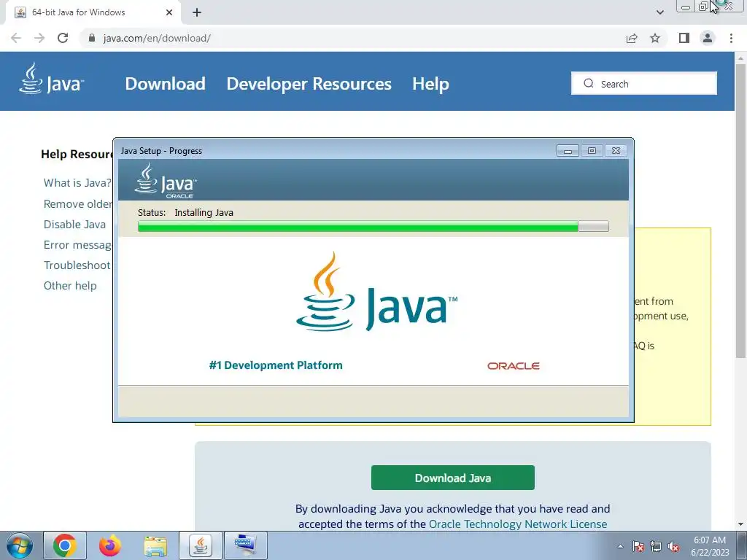This screenshot has height=560, width=747.
Task: Open the Windows Start menu orb
Action: point(20,545)
